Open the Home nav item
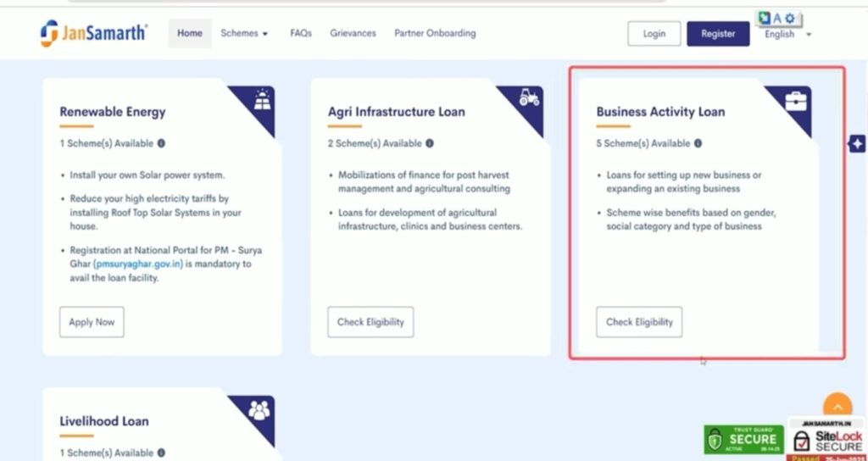The width and height of the screenshot is (868, 461). point(190,33)
